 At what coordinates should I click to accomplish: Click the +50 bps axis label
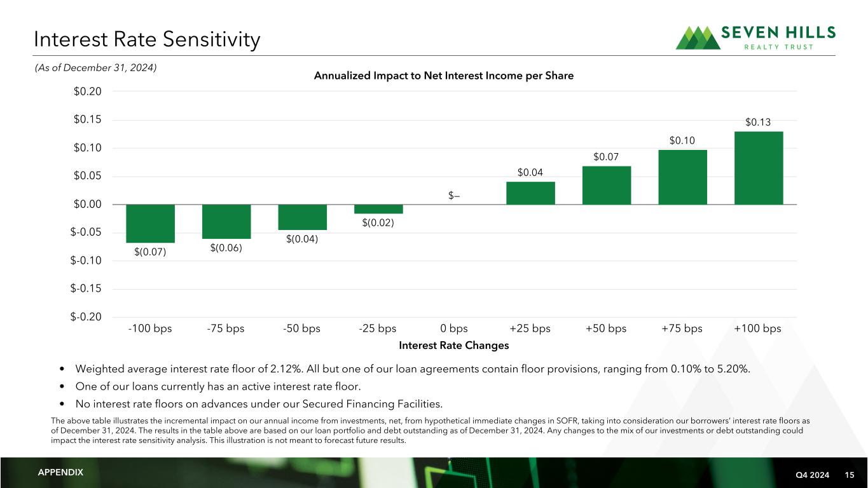coord(606,329)
